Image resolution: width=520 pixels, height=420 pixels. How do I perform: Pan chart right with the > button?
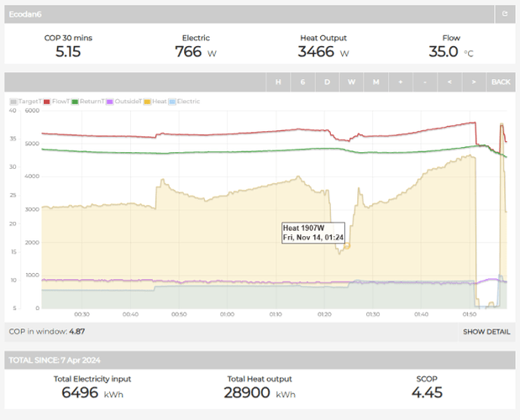[x=475, y=81]
